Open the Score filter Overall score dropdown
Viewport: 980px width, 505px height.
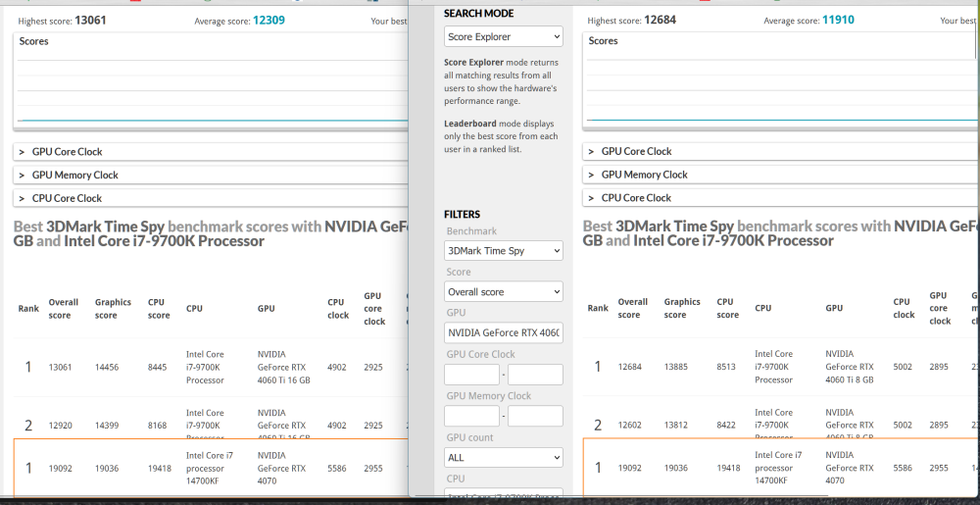503,292
